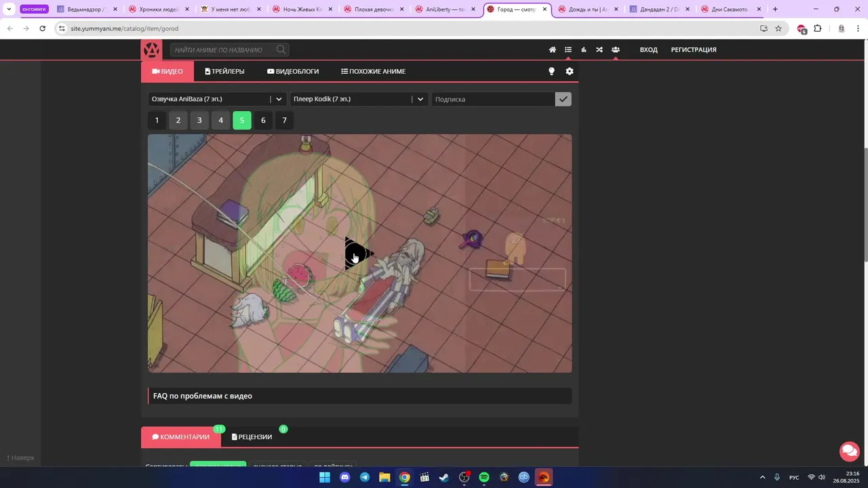This screenshot has height=488, width=868.
Task: Switch to the Рецензии tab
Action: click(252, 437)
